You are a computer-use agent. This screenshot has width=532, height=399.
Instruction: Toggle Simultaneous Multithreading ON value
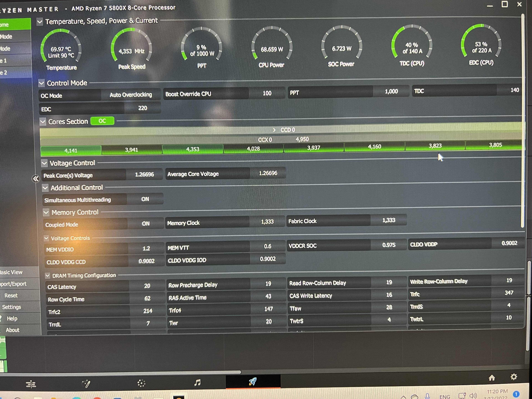pyautogui.click(x=145, y=199)
